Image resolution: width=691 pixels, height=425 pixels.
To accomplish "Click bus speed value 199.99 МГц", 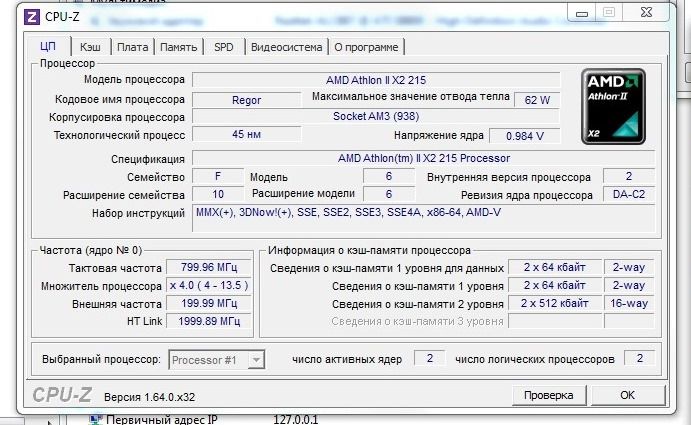I will pos(209,303).
